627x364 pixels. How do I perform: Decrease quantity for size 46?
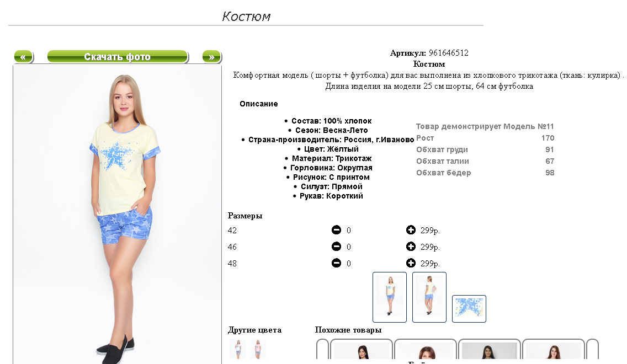pyautogui.click(x=336, y=247)
